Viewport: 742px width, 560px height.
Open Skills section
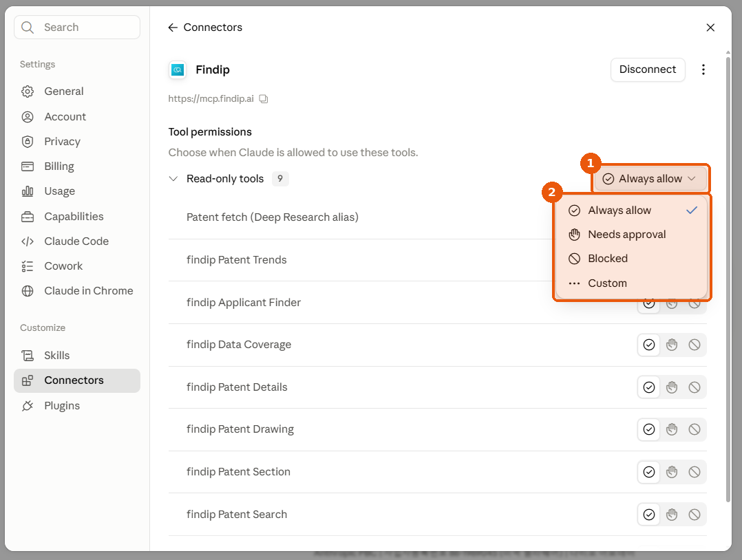pos(77,355)
